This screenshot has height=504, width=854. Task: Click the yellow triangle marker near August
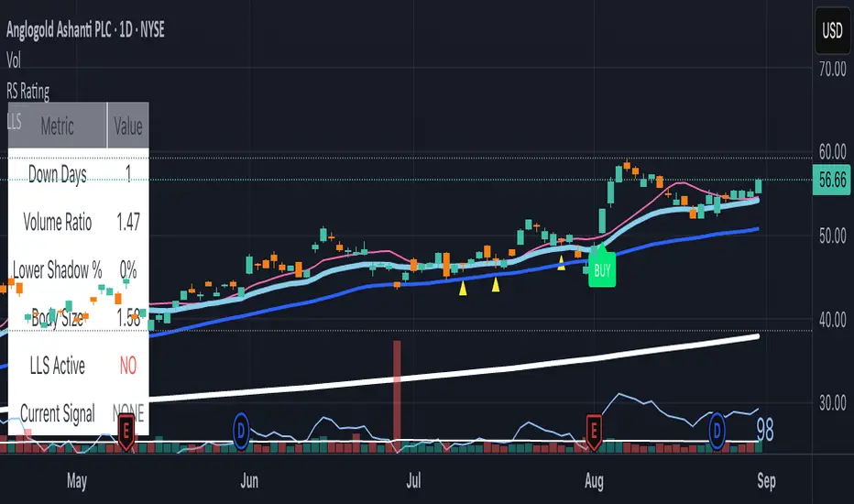point(561,263)
